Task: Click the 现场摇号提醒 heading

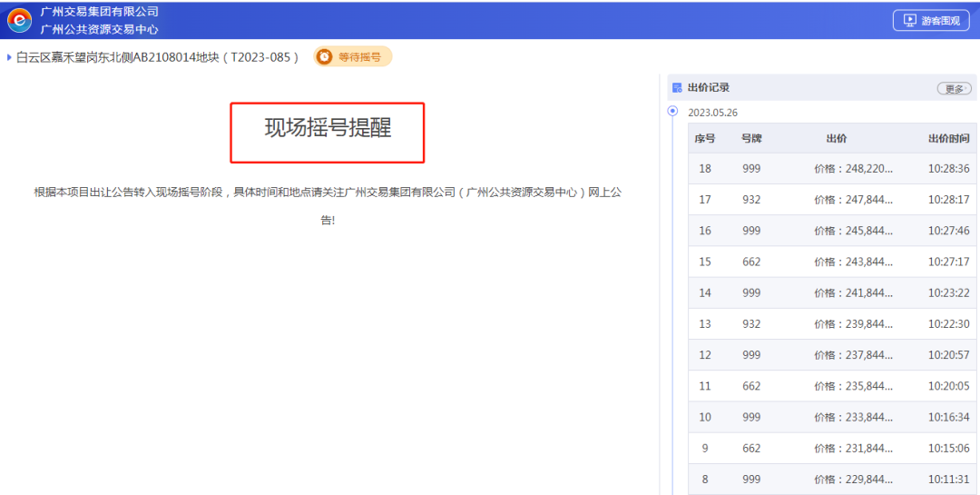Action: tap(328, 128)
